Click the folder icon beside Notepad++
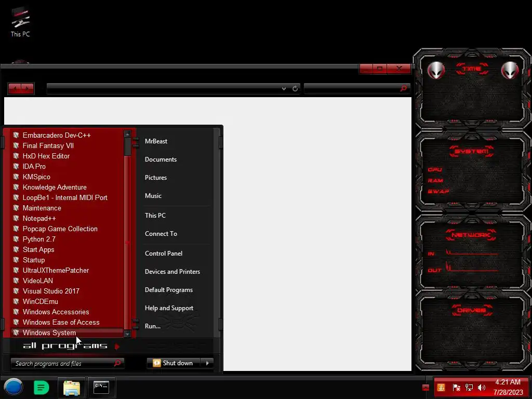This screenshot has width=532, height=399. 16,218
